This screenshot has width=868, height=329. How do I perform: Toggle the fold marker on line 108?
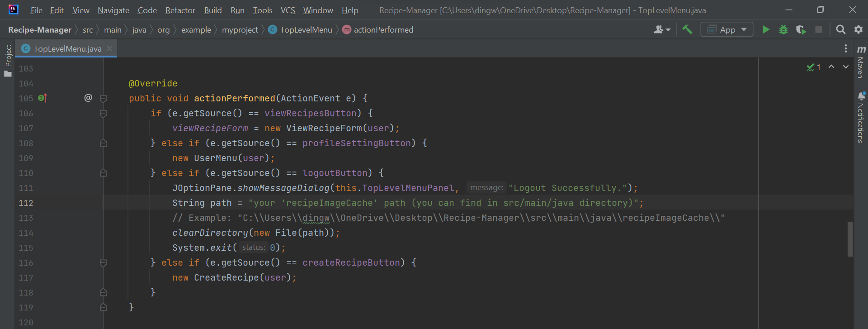click(103, 143)
